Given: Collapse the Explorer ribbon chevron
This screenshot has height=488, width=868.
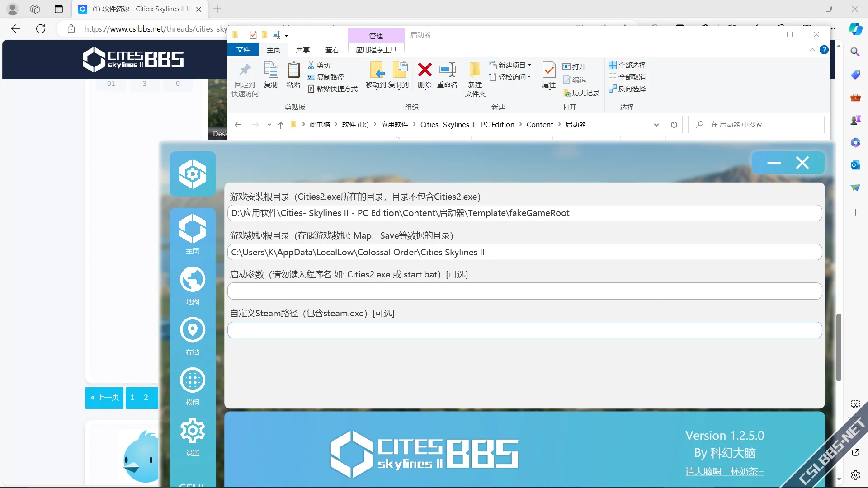Looking at the screenshot, I should click(x=812, y=50).
